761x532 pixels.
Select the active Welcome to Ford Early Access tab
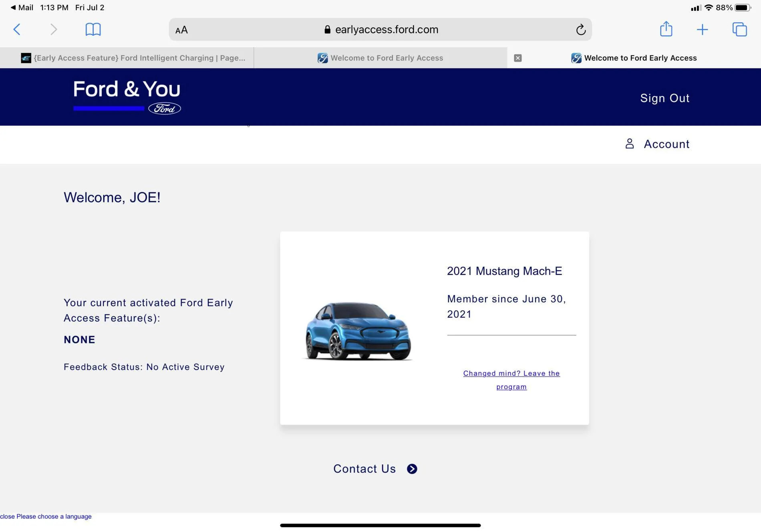click(x=634, y=58)
